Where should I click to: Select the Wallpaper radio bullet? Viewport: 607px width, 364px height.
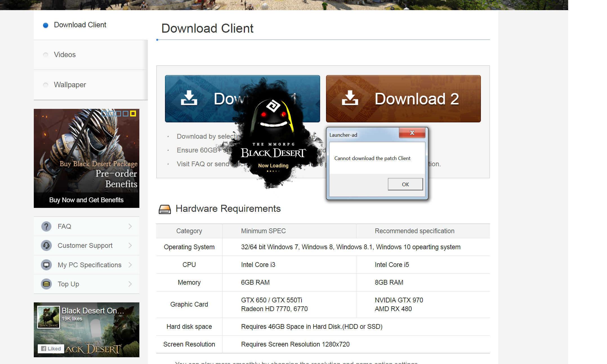pos(46,85)
